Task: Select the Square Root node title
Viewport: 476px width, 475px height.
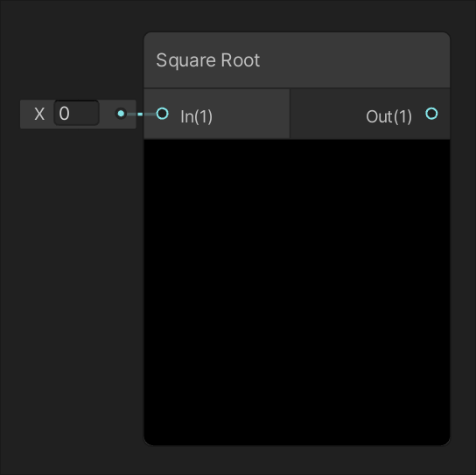Action: pos(208,60)
